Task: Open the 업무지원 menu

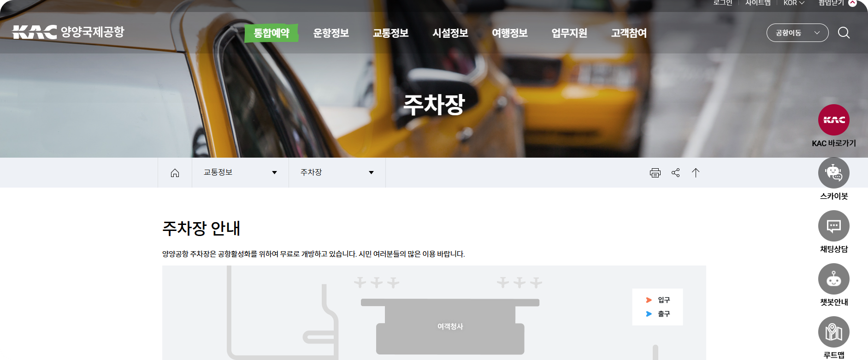Action: click(570, 33)
